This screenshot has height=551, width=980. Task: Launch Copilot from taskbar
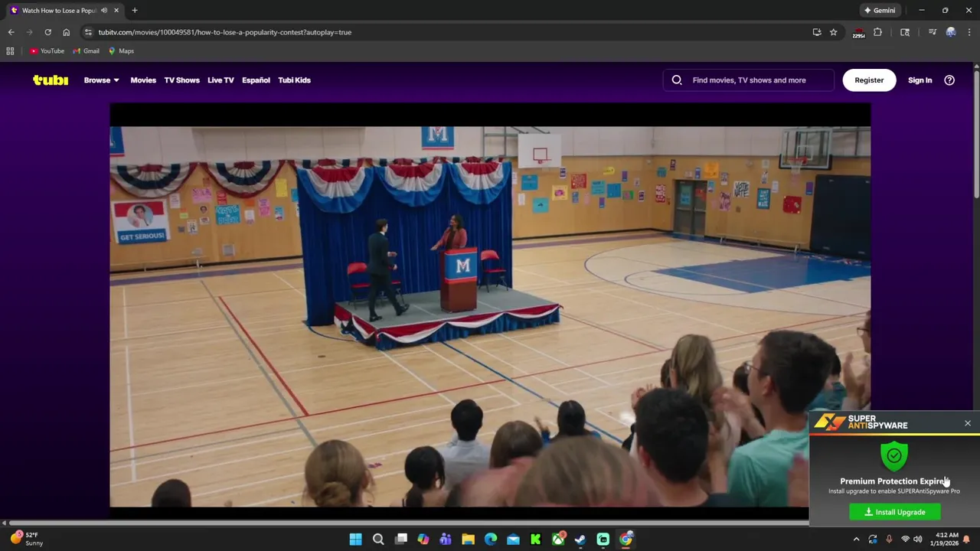423,540
